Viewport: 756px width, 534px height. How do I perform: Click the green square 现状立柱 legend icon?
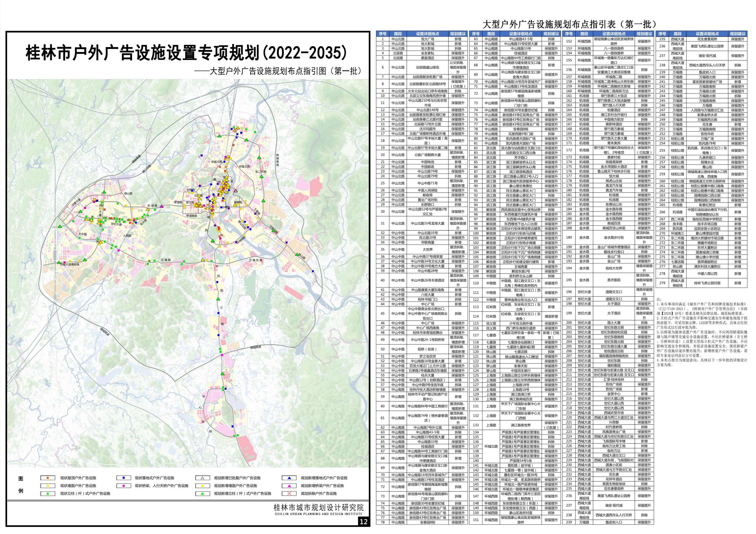(47, 494)
